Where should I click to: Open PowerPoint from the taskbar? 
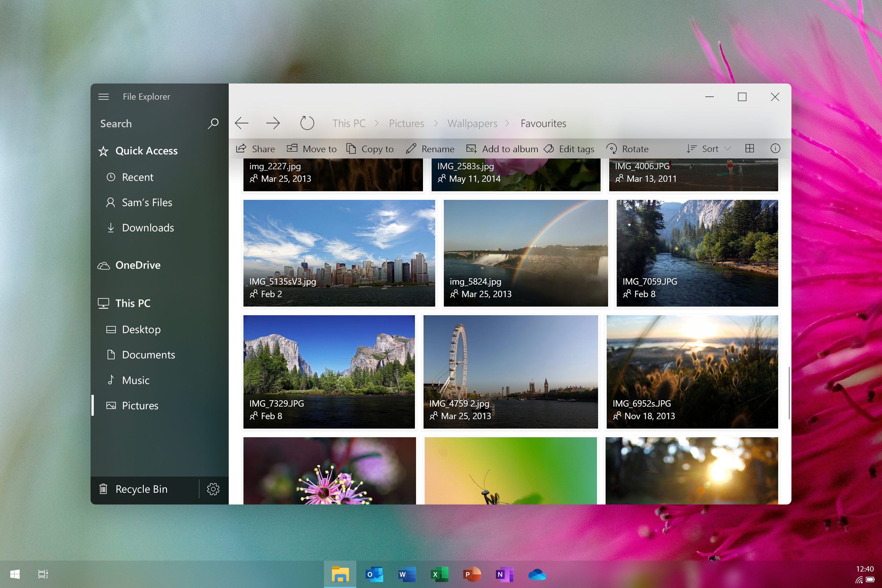(x=472, y=574)
